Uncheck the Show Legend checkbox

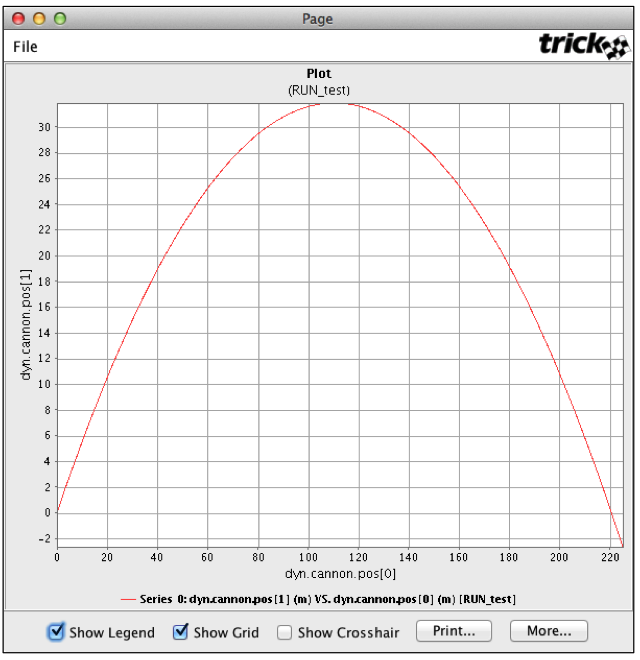coord(56,632)
